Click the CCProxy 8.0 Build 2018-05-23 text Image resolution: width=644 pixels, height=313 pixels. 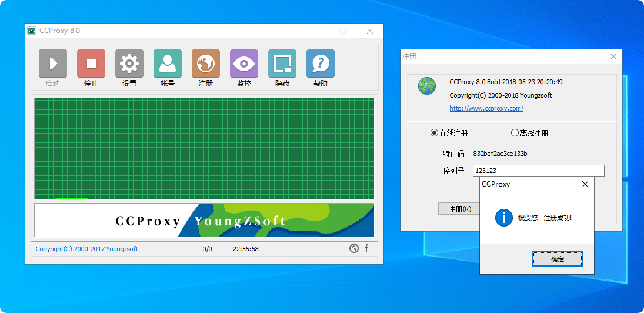506,82
